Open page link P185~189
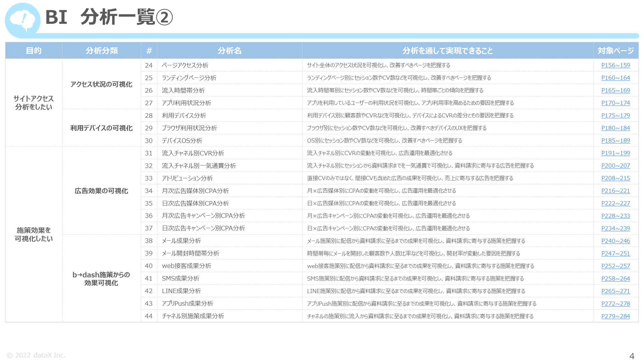The width and height of the screenshot is (644, 362). point(615,141)
